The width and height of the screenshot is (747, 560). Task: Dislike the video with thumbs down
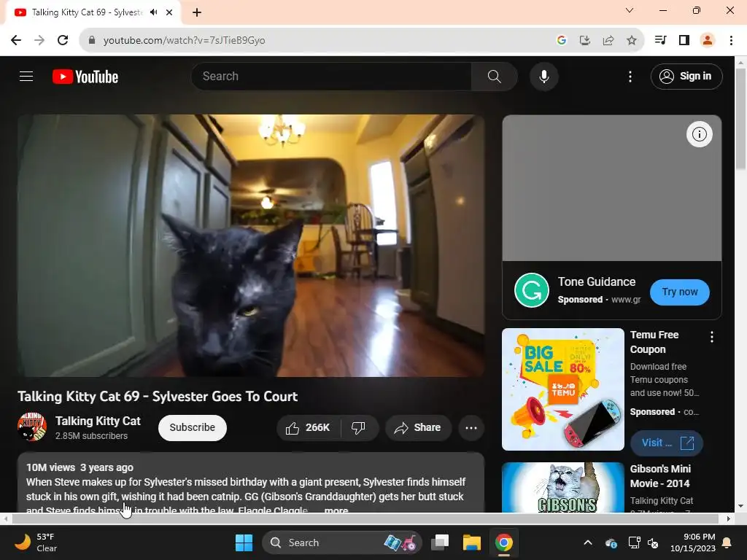[x=359, y=427]
